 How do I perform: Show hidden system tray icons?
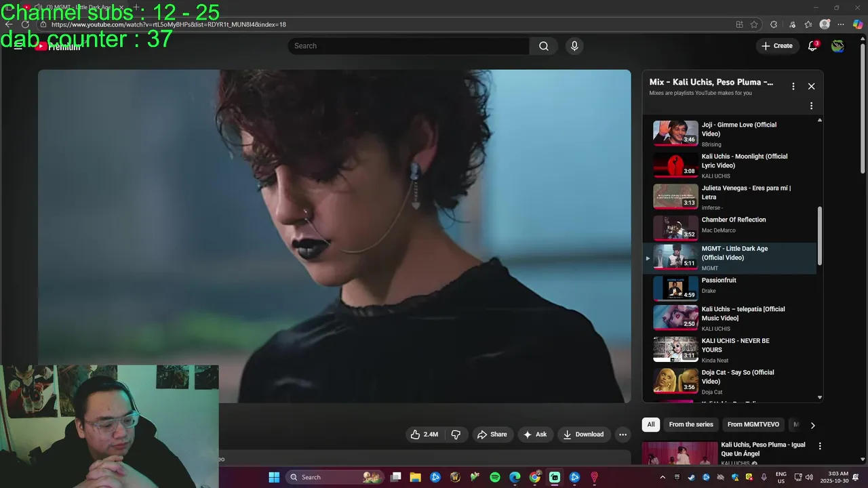(x=663, y=477)
